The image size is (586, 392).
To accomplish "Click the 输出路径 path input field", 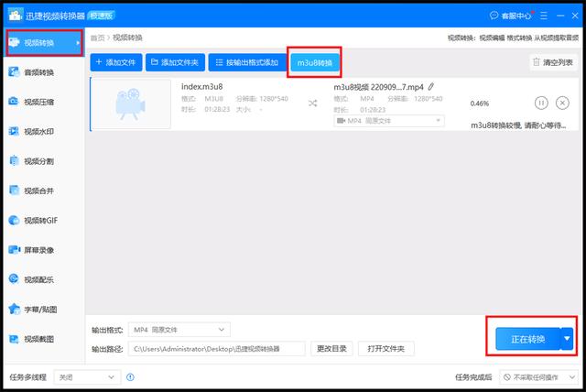I will pyautogui.click(x=217, y=349).
